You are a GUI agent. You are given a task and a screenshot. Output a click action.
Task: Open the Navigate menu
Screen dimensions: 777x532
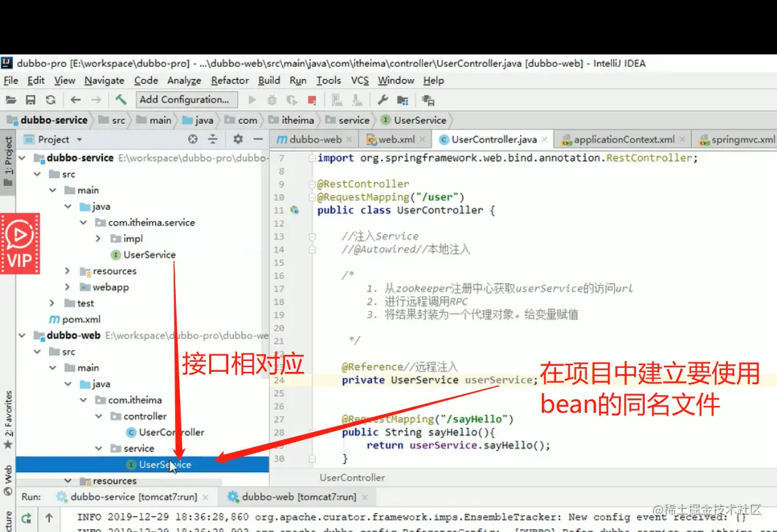click(104, 80)
